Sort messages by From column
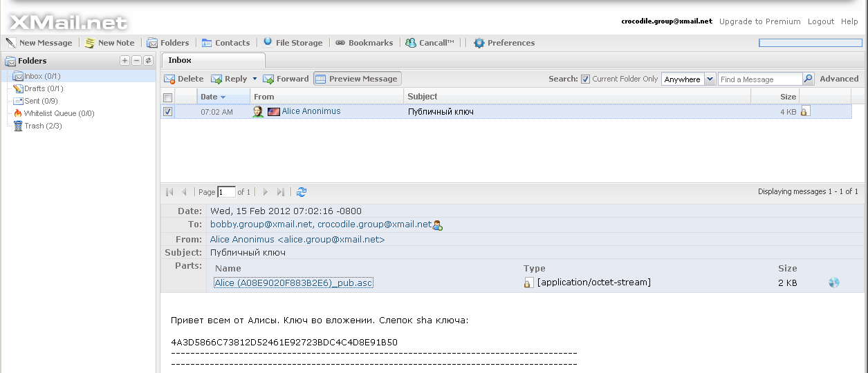 (x=326, y=97)
